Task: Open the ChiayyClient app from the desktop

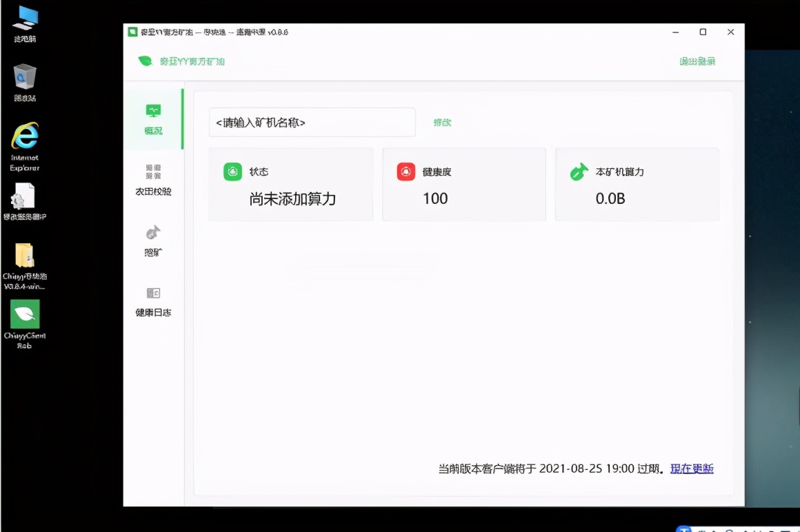Action: pyautogui.click(x=24, y=314)
